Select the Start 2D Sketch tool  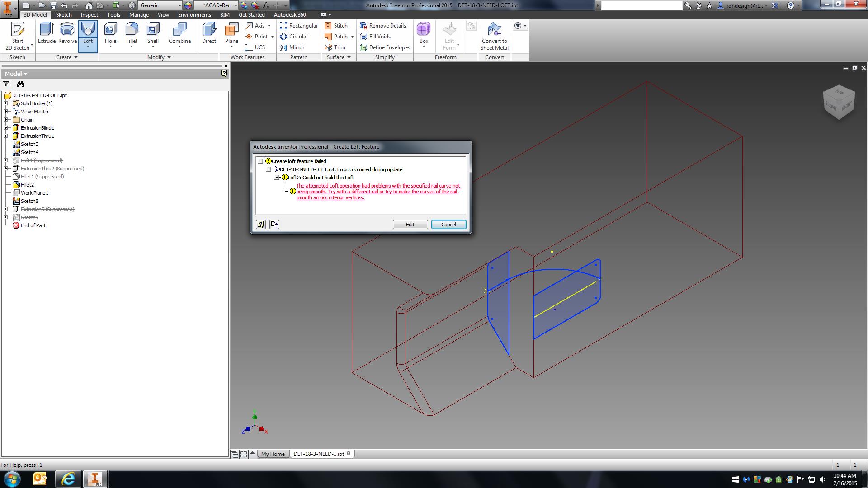point(18,36)
